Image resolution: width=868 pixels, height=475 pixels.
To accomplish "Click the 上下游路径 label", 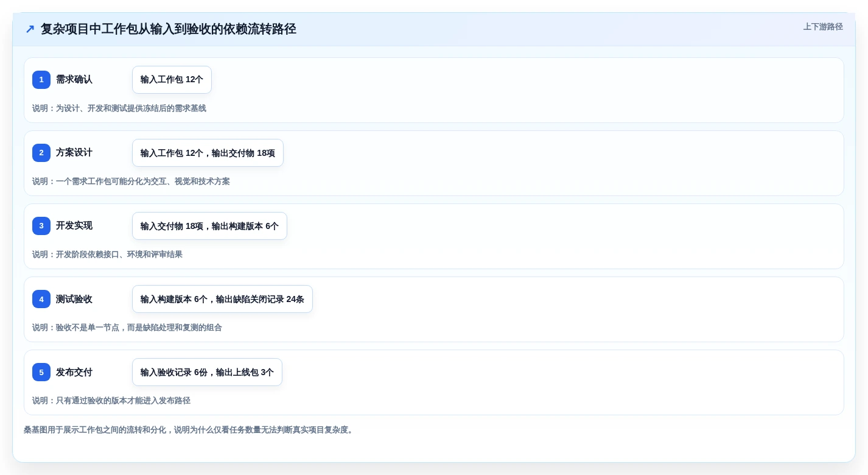I will point(823,27).
